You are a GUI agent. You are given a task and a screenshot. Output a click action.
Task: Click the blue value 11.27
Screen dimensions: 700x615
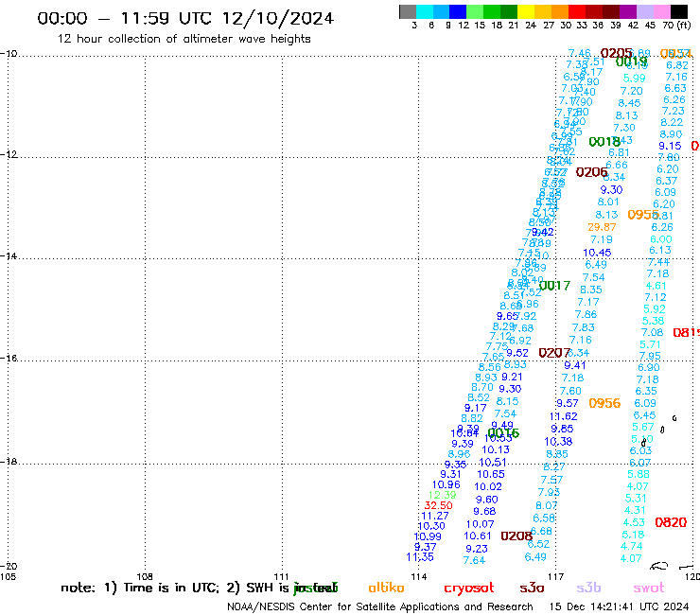[435, 517]
